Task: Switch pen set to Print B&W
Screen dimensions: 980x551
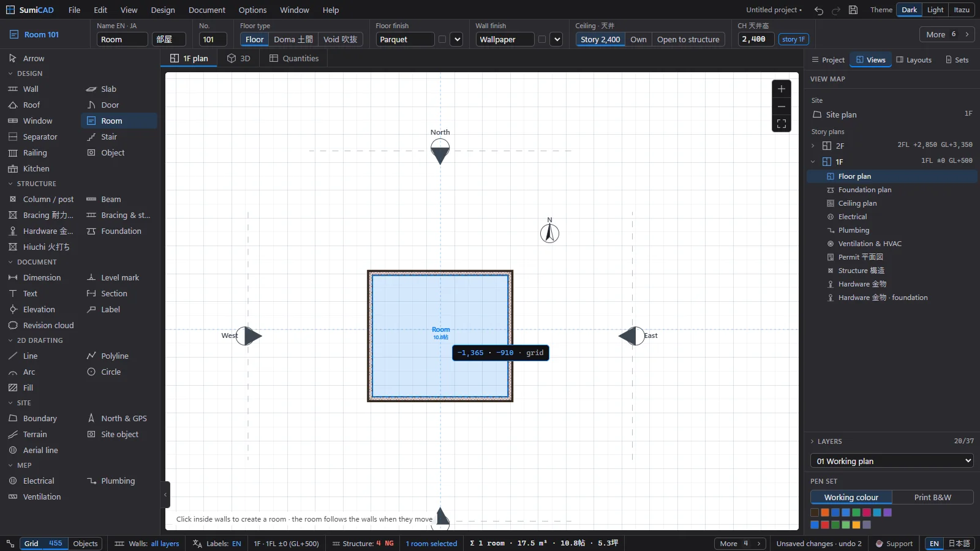Action: coord(933,498)
